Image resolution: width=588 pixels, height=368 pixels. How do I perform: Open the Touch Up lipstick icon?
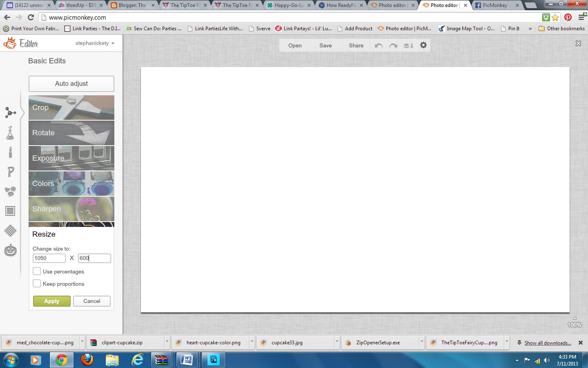(x=10, y=152)
